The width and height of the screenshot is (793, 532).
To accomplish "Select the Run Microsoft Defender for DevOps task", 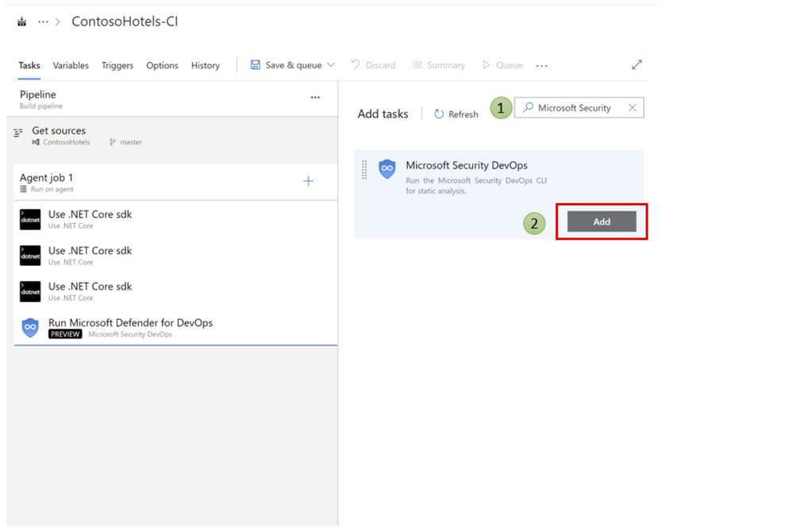I will [x=175, y=327].
